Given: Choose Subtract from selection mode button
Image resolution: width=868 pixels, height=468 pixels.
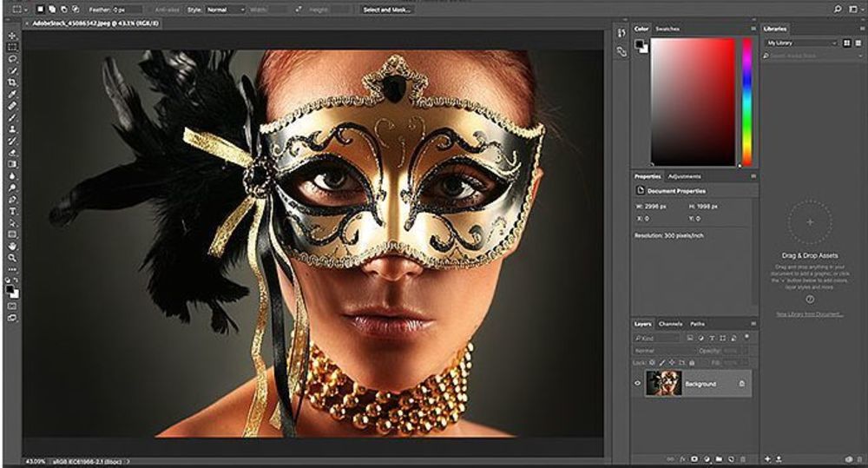Looking at the screenshot, I should point(63,10).
